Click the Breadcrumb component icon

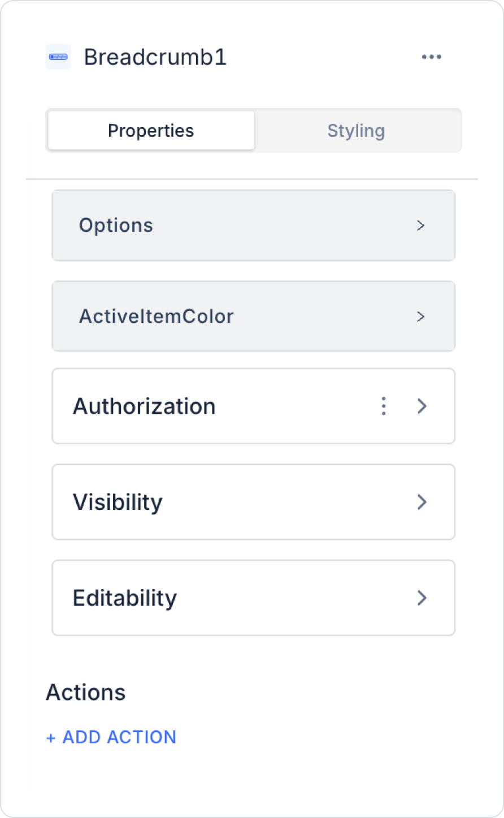click(x=58, y=57)
